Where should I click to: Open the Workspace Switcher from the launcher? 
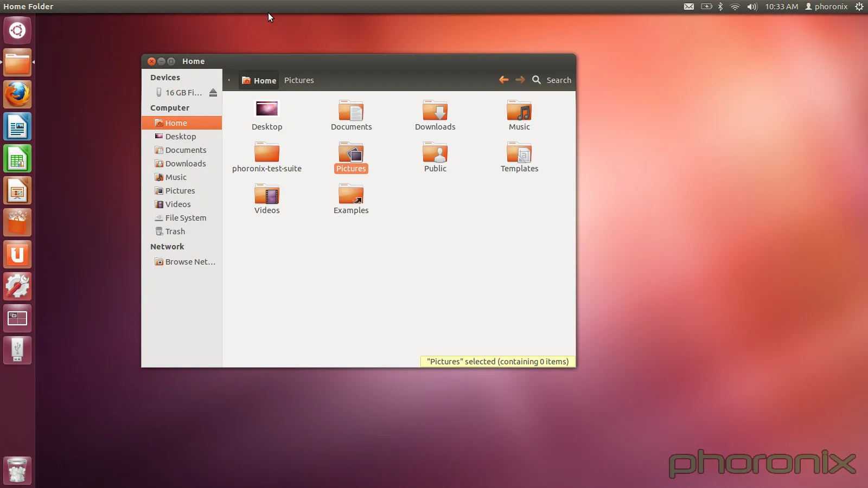coord(17,318)
